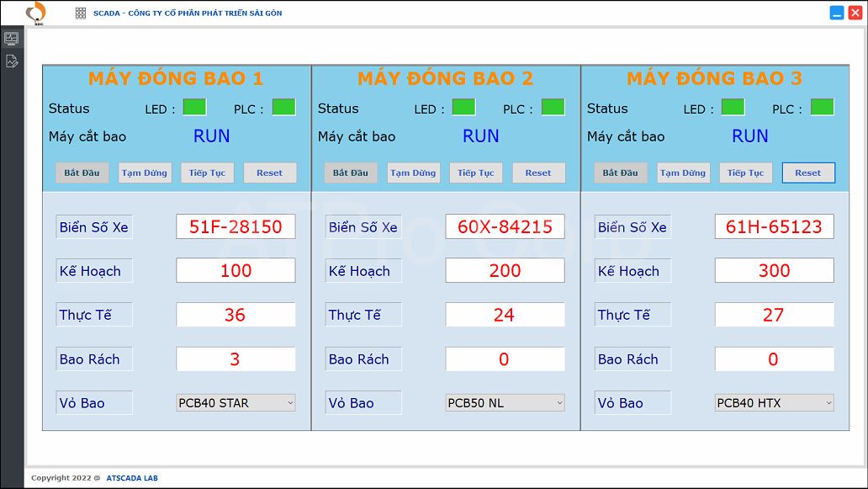Open the monitoring dashboard sidebar icon
Image resolution: width=868 pixels, height=489 pixels.
click(12, 38)
